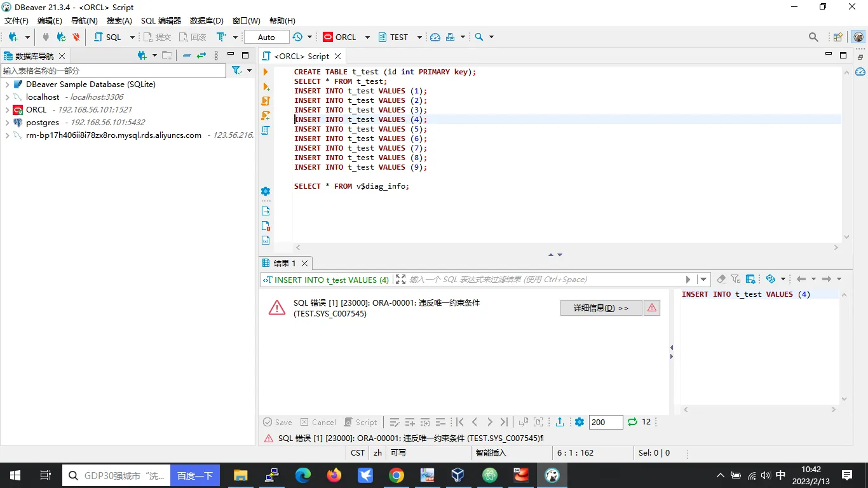Select the <ORCL> Script editor tab
This screenshot has width=868, height=488.
(x=301, y=56)
